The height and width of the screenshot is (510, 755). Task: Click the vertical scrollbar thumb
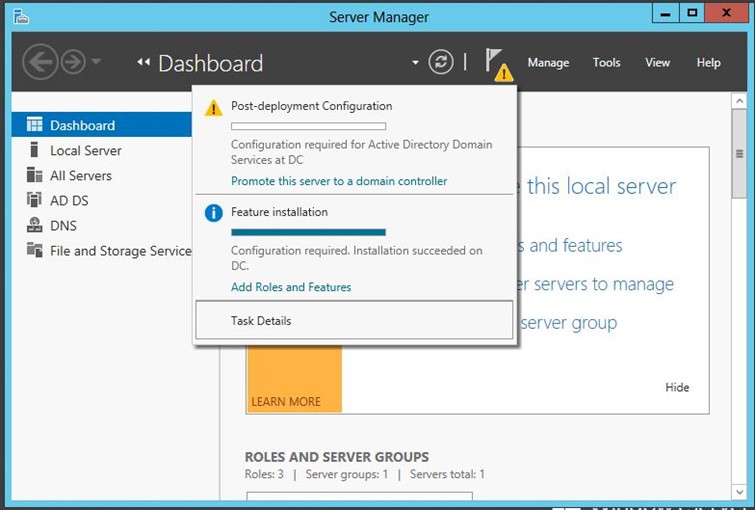[x=739, y=154]
